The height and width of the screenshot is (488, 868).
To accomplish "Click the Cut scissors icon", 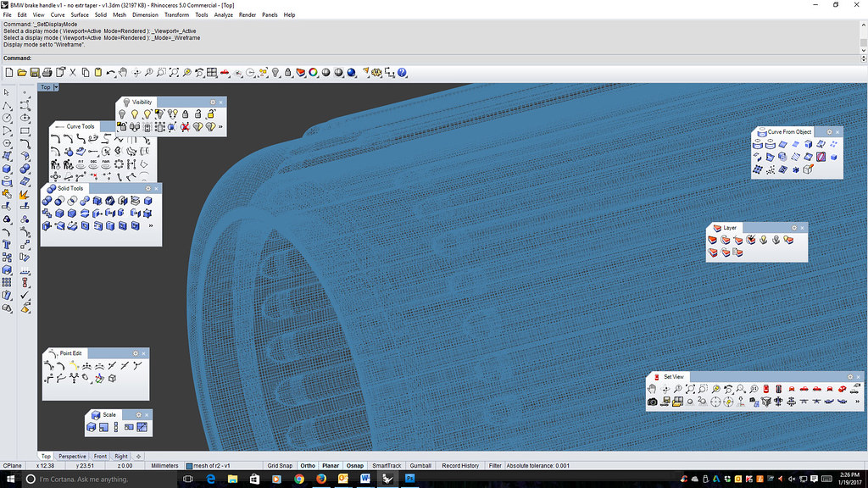I will pos(73,73).
